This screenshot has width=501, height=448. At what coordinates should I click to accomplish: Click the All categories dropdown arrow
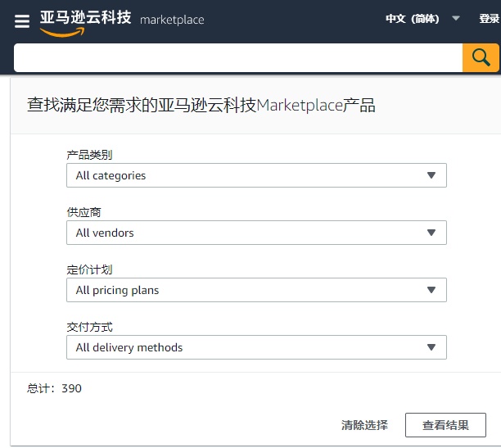(431, 175)
